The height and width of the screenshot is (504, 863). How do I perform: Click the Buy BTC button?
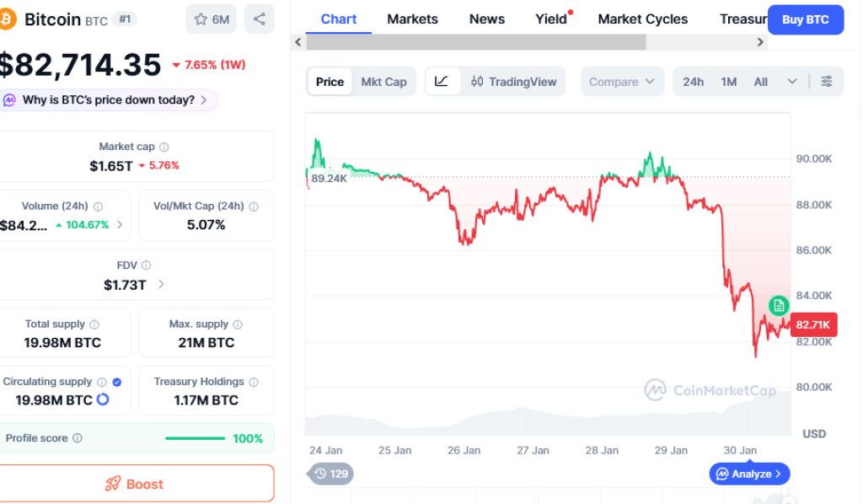click(805, 19)
